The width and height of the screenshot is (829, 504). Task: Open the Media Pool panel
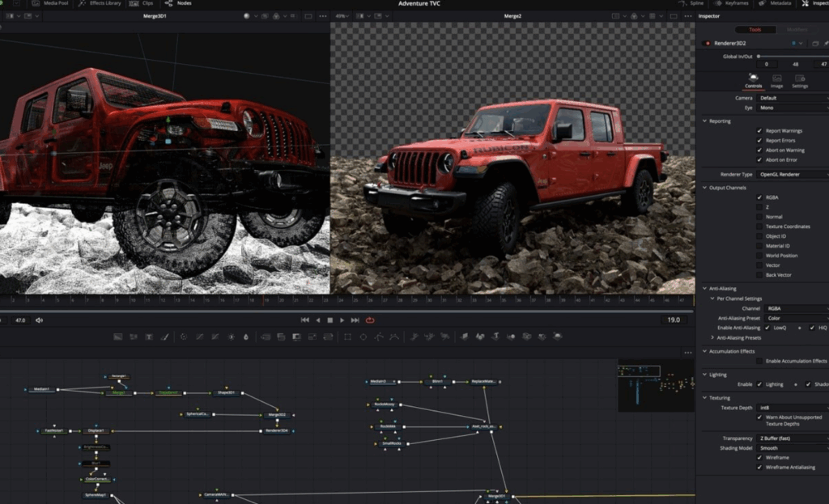(50, 3)
